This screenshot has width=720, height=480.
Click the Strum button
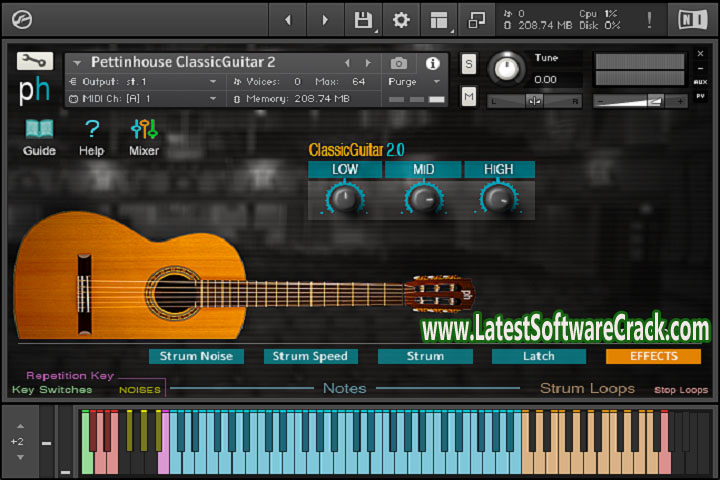tap(425, 356)
